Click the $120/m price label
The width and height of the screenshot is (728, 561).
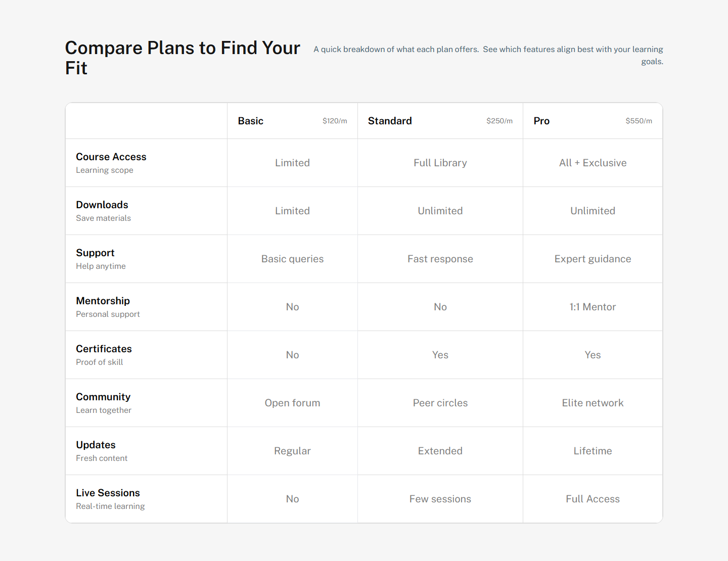(x=335, y=121)
